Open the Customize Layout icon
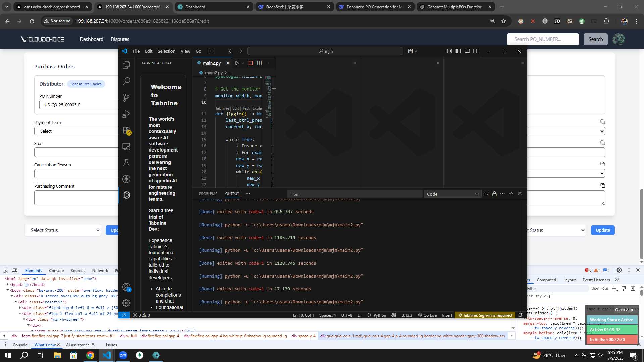The image size is (644, 362). 449,51
